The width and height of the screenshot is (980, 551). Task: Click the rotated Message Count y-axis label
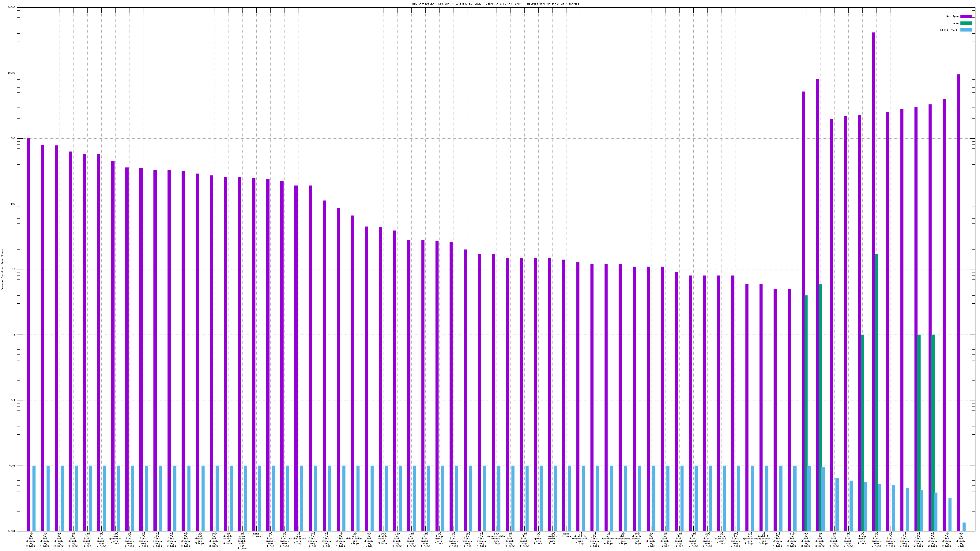[2, 270]
